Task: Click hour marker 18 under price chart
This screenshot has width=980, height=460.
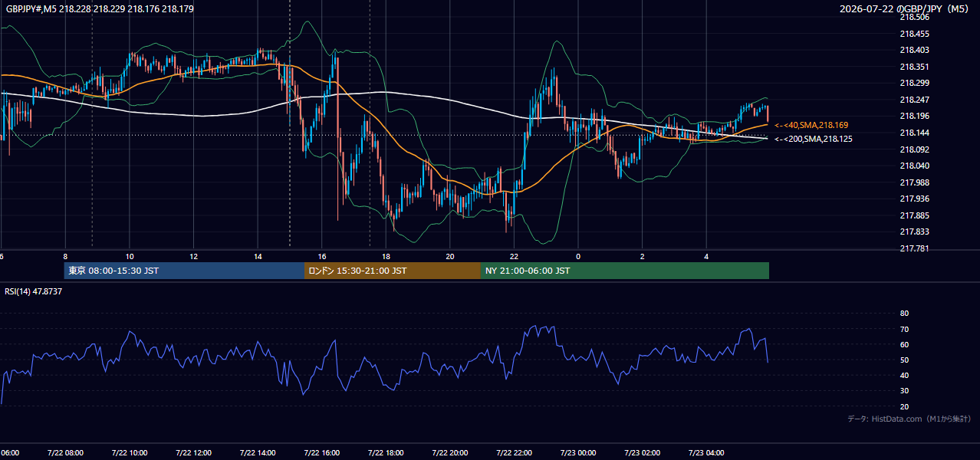Action: (386, 257)
